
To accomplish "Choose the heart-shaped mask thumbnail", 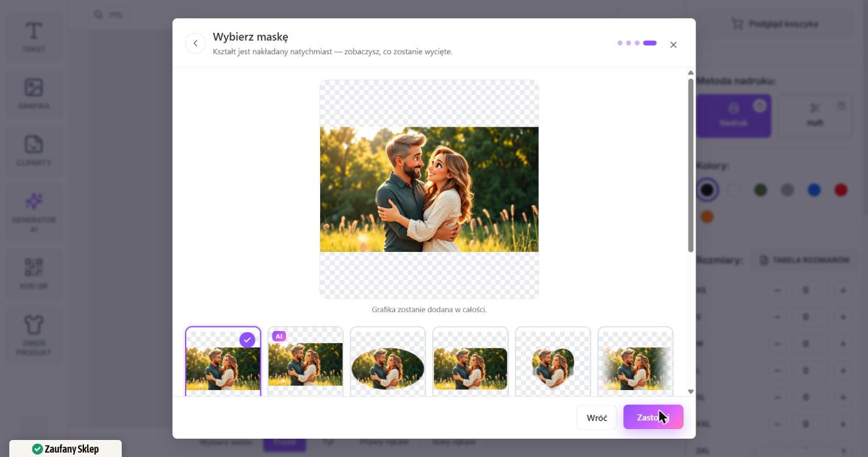I will pyautogui.click(x=553, y=361).
